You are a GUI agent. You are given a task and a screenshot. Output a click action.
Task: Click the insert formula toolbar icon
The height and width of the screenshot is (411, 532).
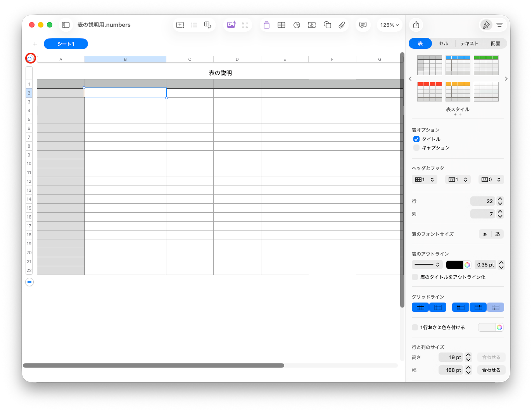266,25
